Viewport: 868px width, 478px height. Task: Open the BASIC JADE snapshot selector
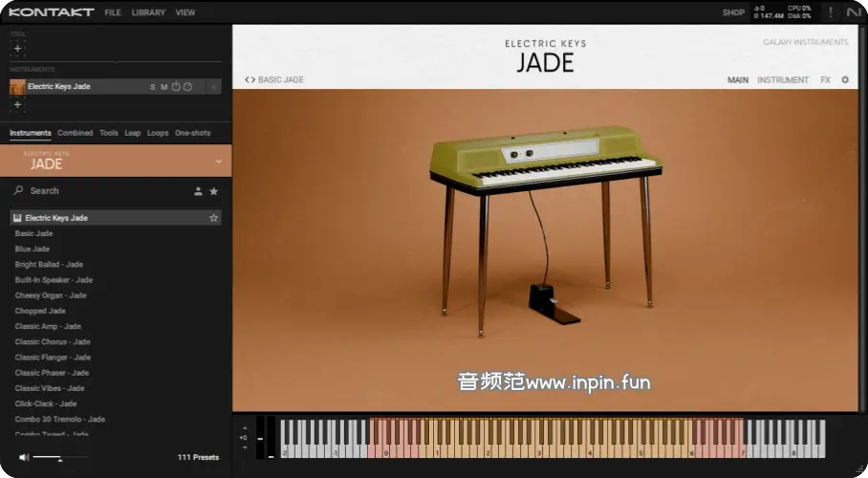pos(281,79)
